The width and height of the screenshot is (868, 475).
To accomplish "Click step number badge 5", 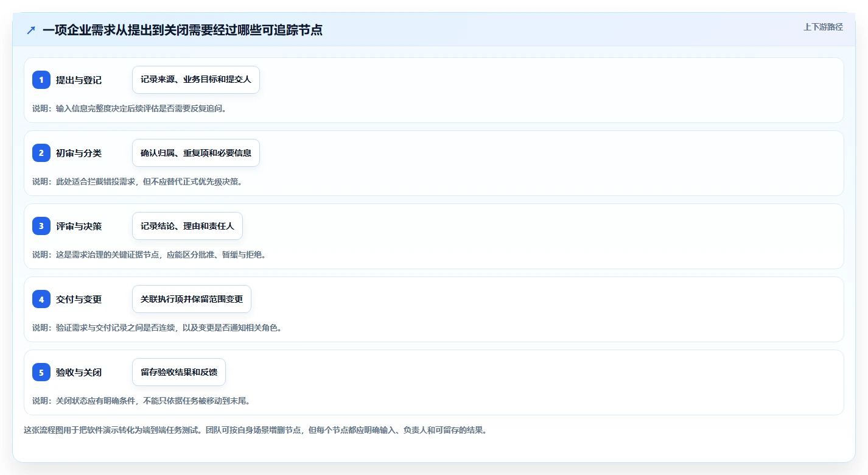I will click(41, 372).
